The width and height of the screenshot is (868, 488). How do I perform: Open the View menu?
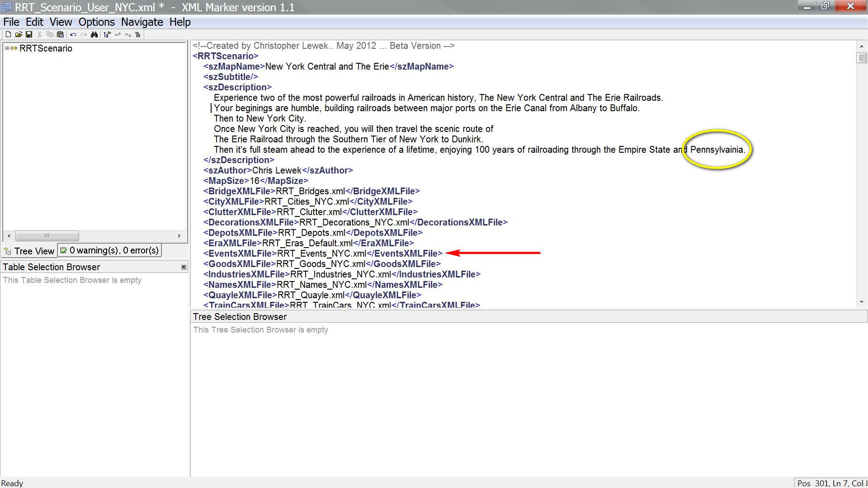[61, 22]
